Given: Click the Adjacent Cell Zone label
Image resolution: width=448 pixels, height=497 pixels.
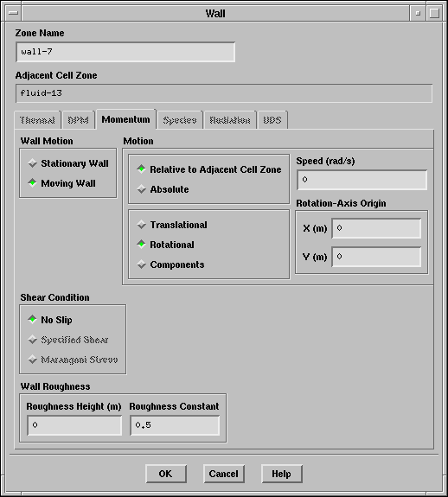Looking at the screenshot, I should [56, 75].
